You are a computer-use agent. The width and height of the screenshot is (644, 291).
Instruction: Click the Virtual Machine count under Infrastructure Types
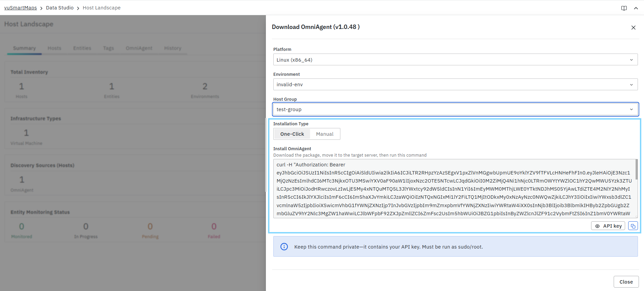tap(26, 133)
